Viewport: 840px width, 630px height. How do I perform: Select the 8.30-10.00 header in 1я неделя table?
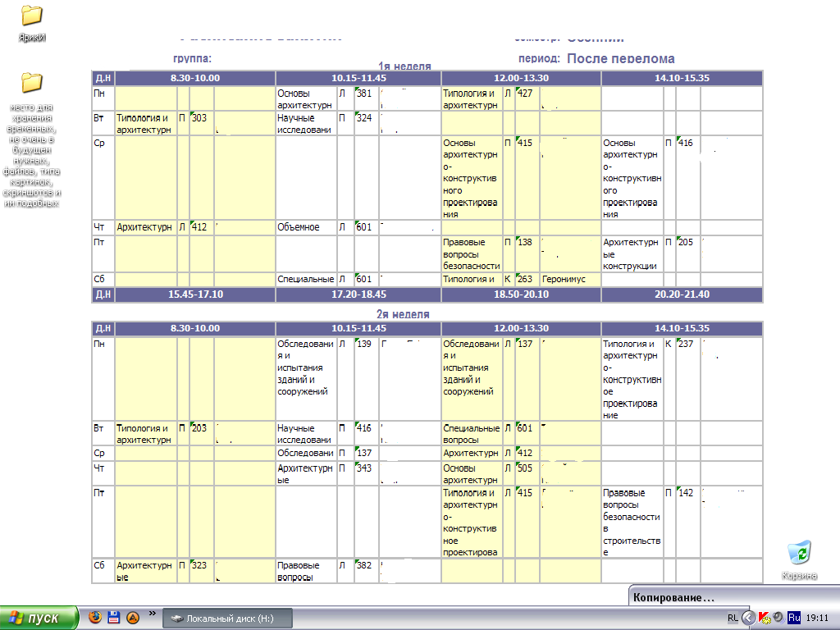[x=195, y=78]
